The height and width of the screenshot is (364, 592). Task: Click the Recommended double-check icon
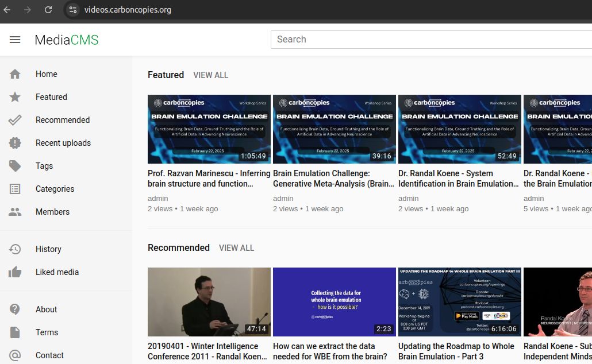[x=15, y=120]
